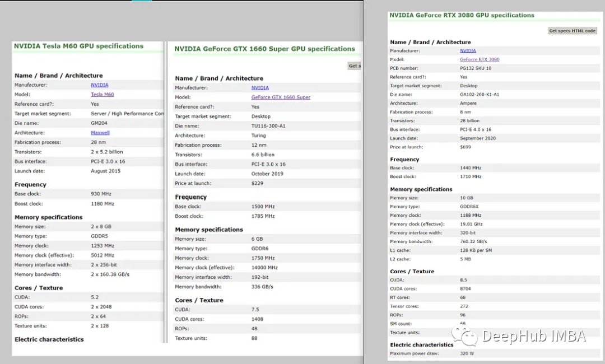
Task: Select the Tesla M60 GPU specifications heading
Action: [79, 46]
